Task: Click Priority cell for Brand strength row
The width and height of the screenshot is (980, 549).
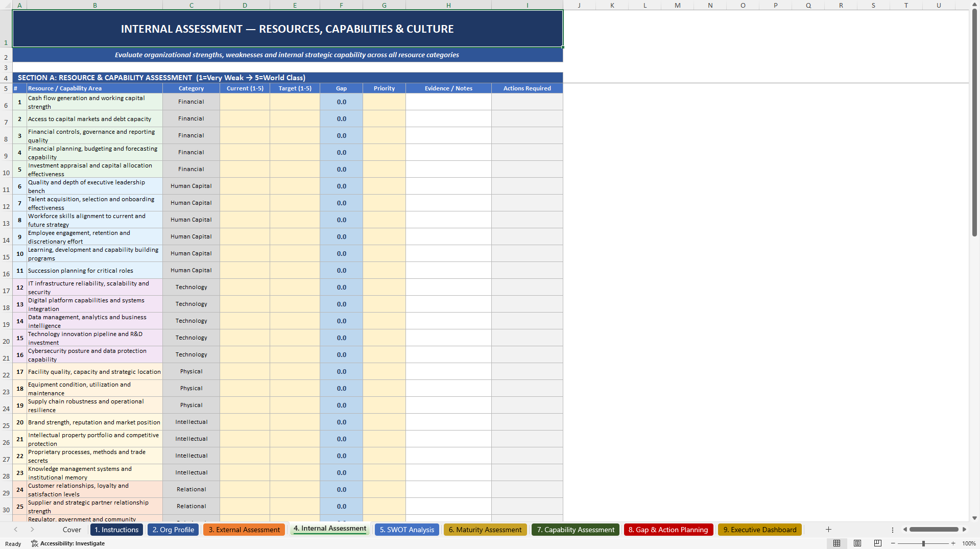Action: [x=384, y=422]
